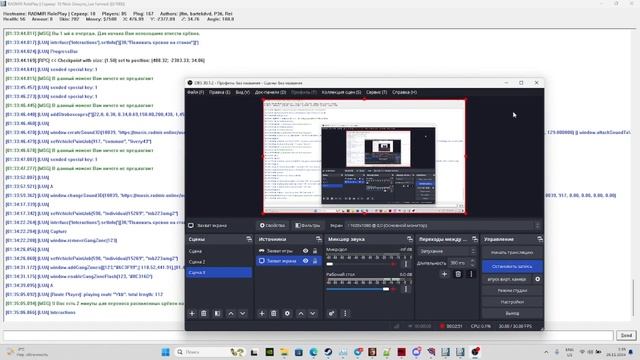
Task: Open the Коллекция сцен menu
Action: [341, 92]
